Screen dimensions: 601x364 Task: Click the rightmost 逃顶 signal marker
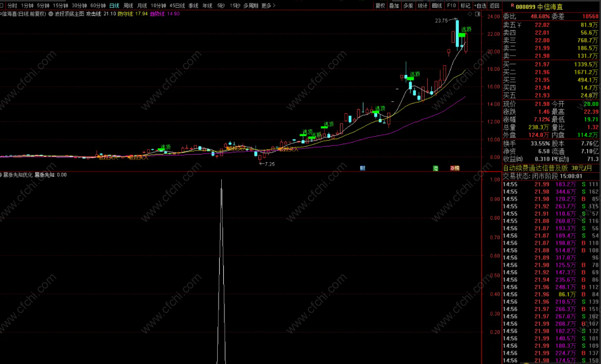[x=466, y=30]
